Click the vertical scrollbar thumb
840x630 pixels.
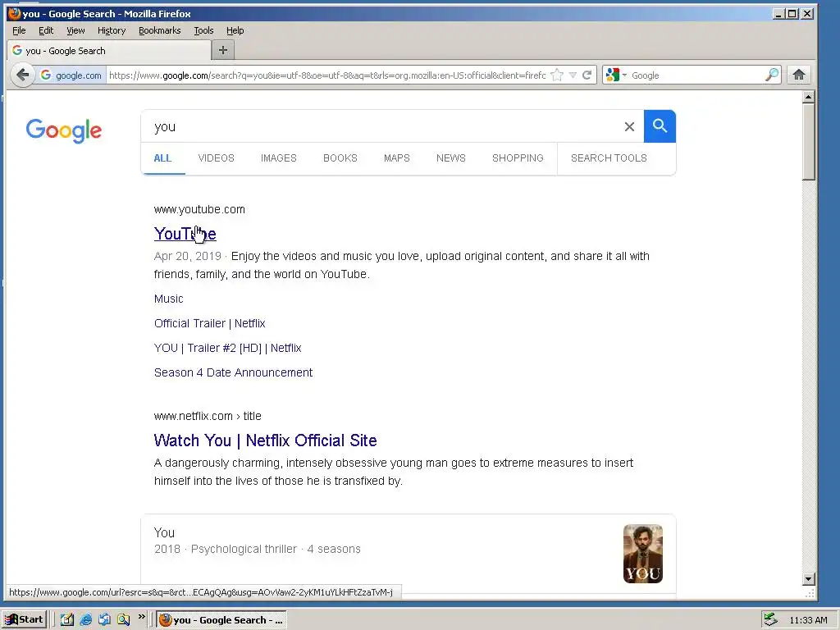click(809, 142)
